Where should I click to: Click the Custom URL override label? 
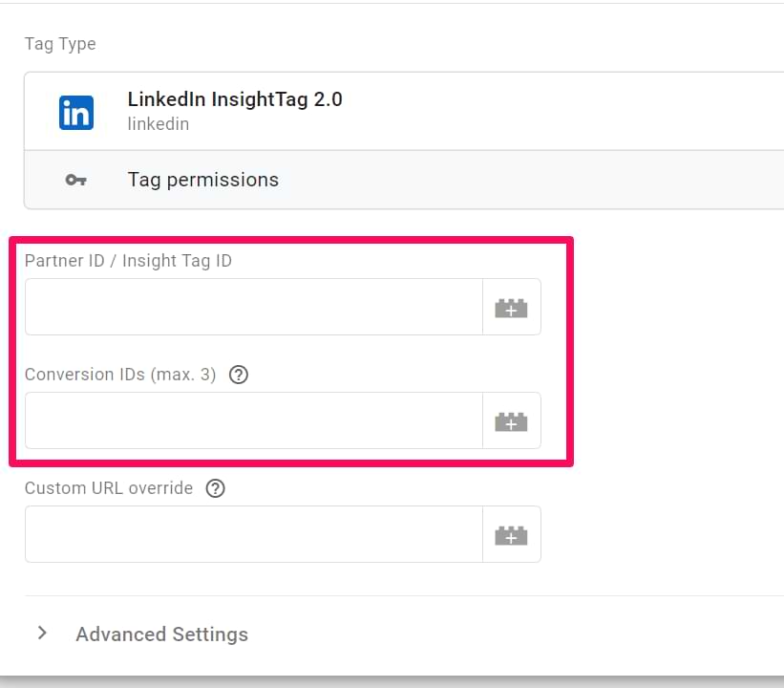109,488
